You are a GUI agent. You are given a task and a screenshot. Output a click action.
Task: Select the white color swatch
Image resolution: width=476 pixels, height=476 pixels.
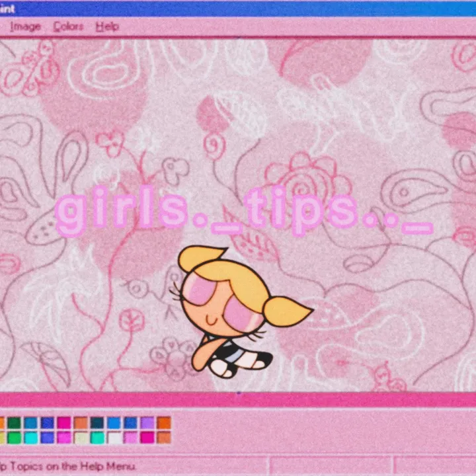pos(114,438)
